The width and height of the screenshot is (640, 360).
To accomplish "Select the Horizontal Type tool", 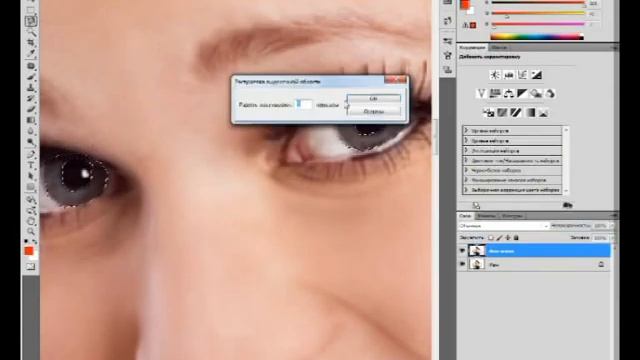I will click(x=31, y=166).
